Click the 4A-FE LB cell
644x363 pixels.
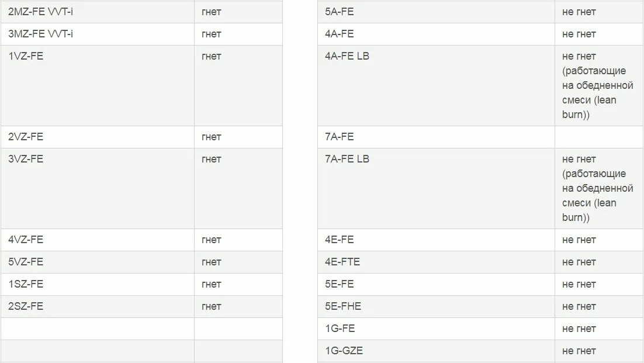click(x=347, y=57)
